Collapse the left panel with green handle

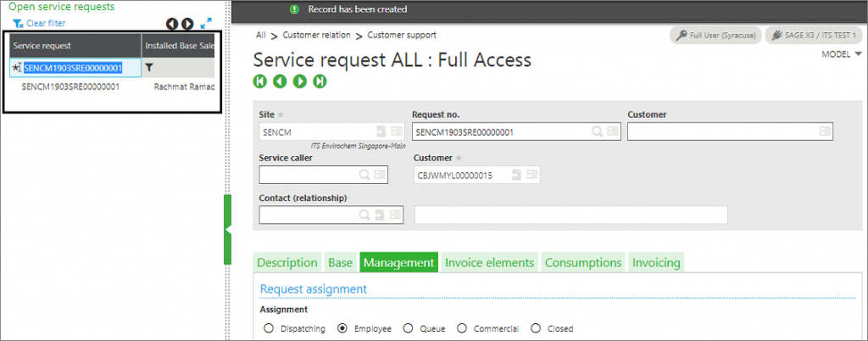tap(227, 229)
